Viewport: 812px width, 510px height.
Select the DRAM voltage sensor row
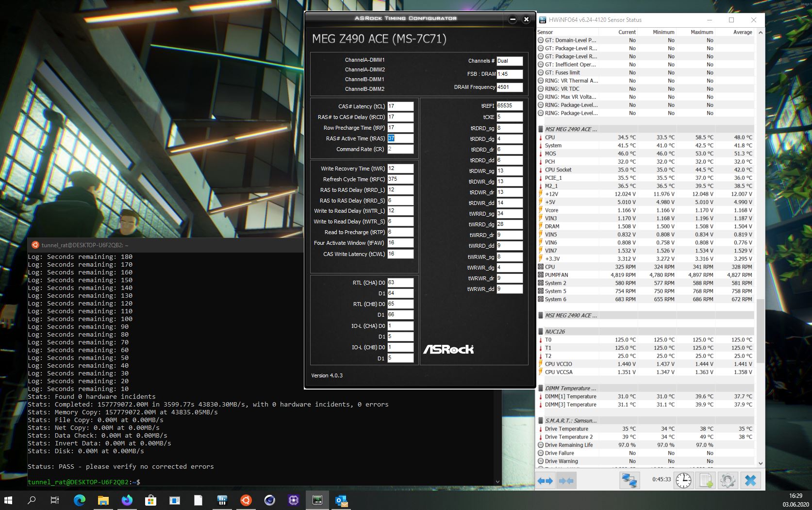pos(646,226)
